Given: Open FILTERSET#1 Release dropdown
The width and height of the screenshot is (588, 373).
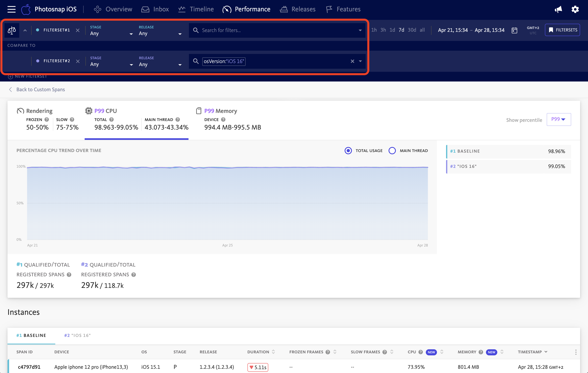Looking at the screenshot, I should click(160, 31).
